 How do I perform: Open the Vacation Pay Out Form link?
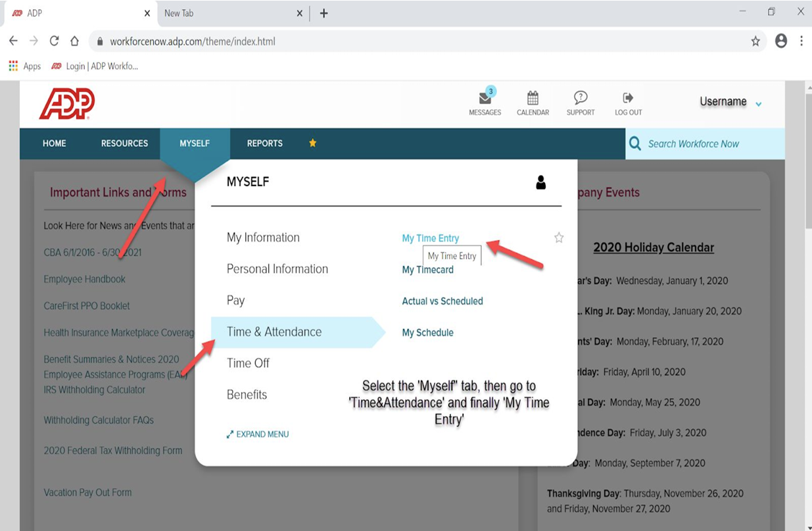click(87, 492)
